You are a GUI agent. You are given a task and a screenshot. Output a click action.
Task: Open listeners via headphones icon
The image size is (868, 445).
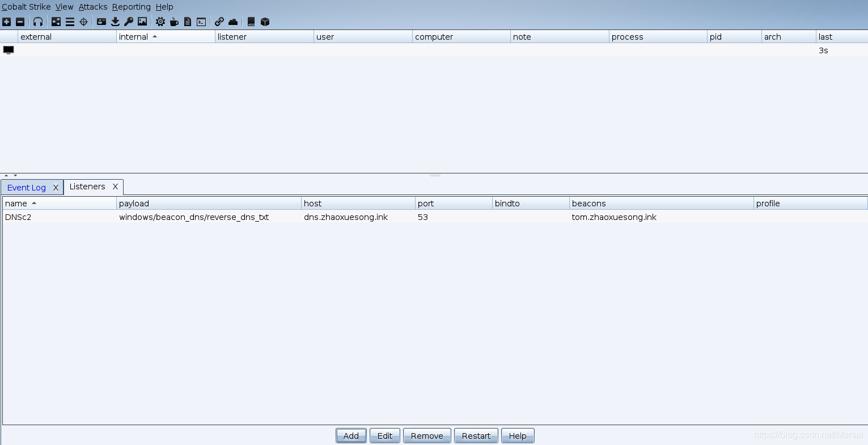[x=38, y=22]
